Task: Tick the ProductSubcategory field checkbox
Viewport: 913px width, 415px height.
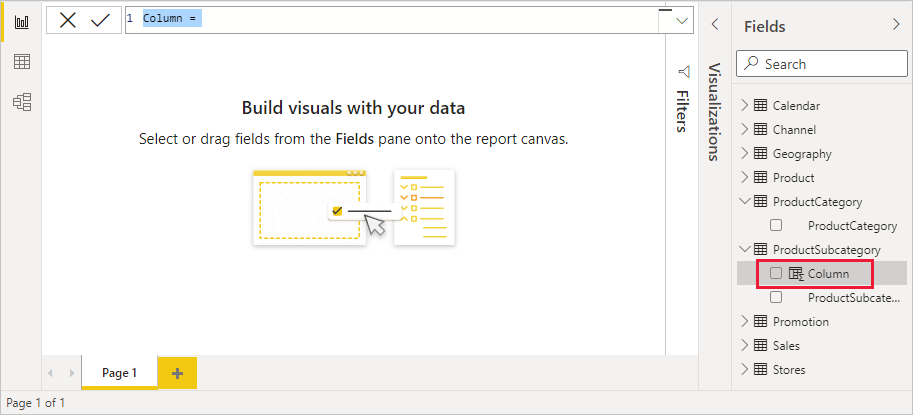Action: click(x=776, y=298)
